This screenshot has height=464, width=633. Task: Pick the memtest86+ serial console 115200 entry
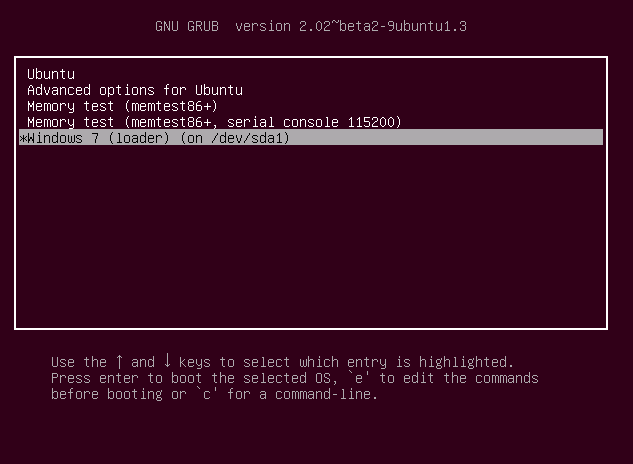coord(214,122)
